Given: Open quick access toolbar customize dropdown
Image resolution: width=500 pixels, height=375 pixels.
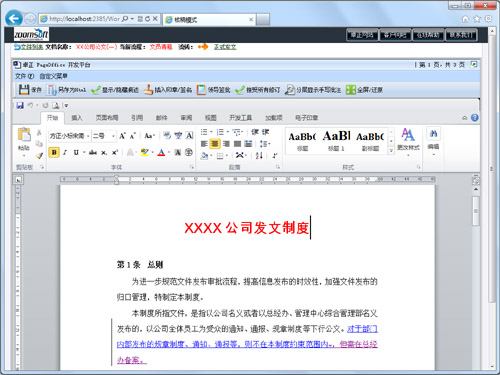Looking at the screenshot, I should tap(66, 106).
